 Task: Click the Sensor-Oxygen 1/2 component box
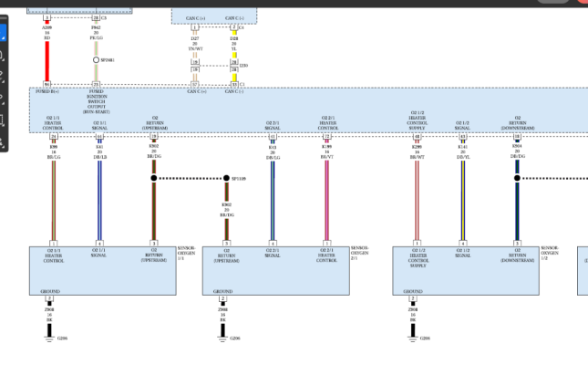tap(466, 271)
